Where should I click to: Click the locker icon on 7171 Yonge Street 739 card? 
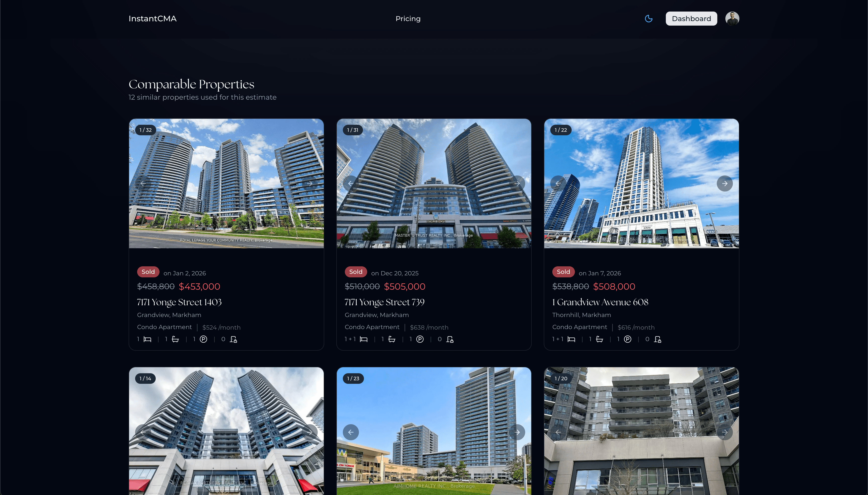click(450, 339)
